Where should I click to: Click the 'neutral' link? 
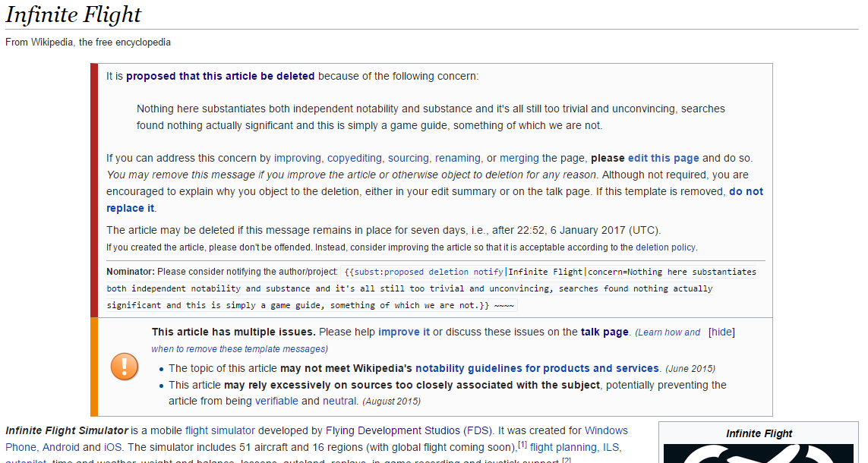[x=339, y=401]
